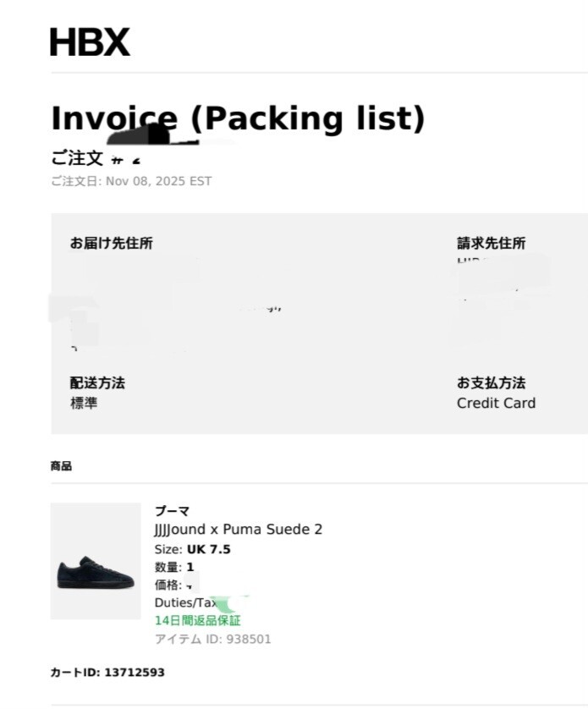Click the HBX logo
588x709 pixels.
tap(90, 41)
